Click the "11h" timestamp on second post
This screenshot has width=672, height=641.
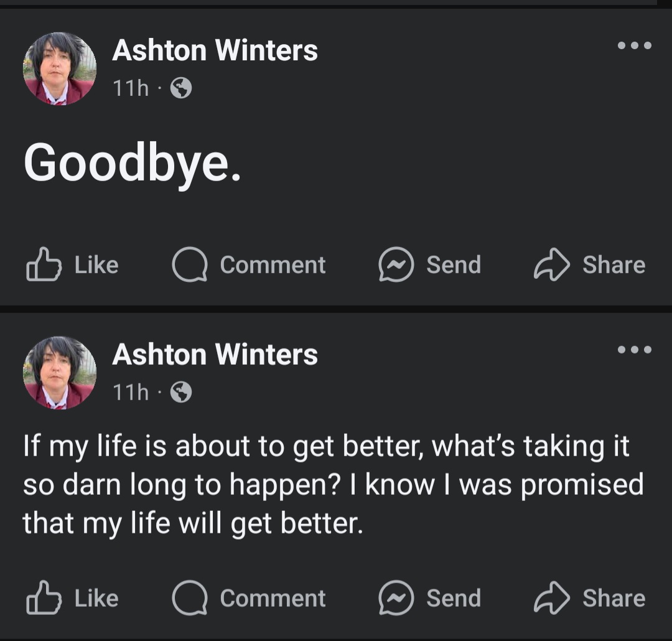[131, 392]
